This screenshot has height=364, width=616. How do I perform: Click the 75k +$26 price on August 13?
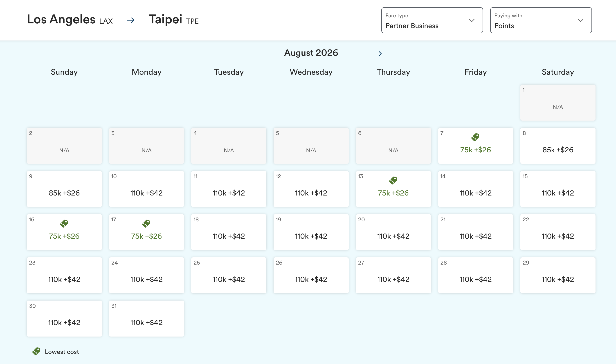click(393, 193)
